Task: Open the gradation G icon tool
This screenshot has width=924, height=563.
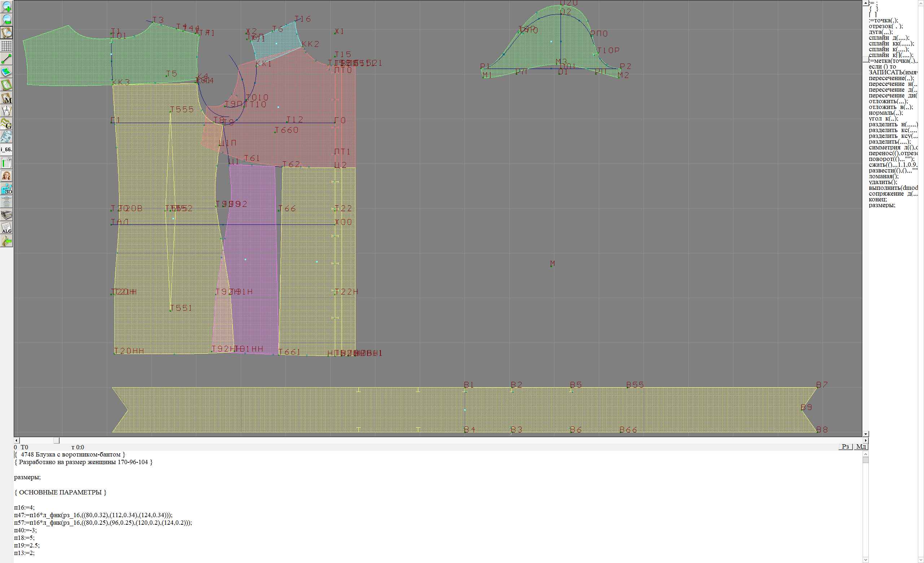Action: pos(6,124)
